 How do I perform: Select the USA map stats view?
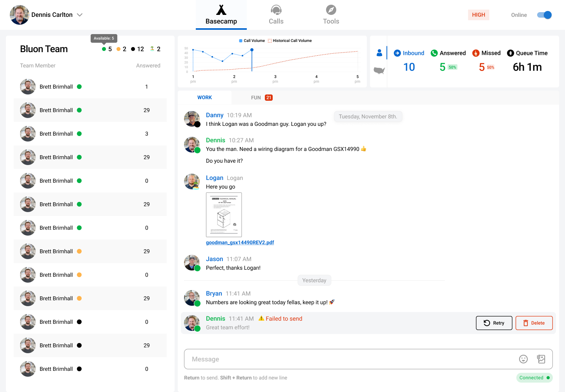pos(379,71)
